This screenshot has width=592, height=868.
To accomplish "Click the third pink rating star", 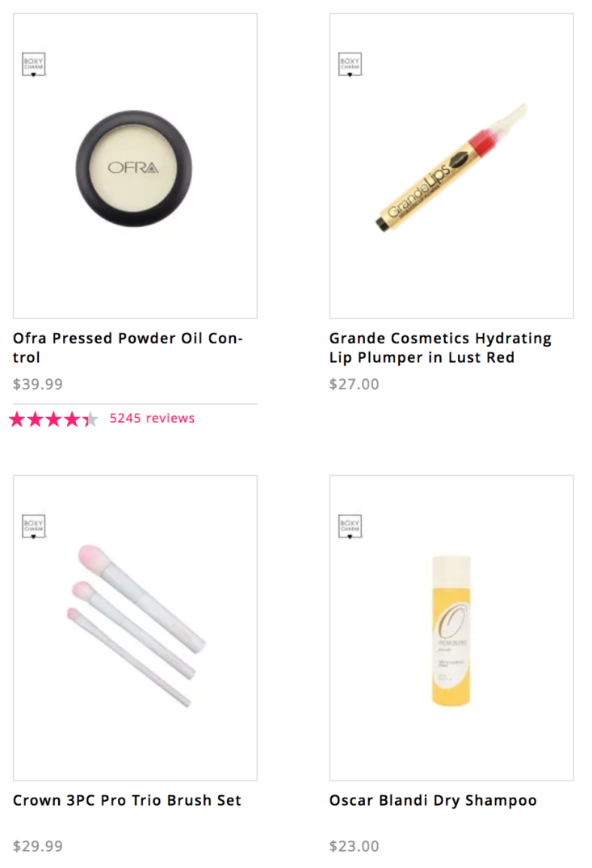I will point(53,419).
